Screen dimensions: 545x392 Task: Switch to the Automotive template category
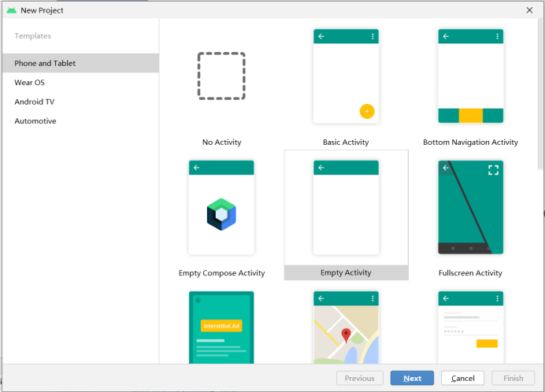click(80, 121)
